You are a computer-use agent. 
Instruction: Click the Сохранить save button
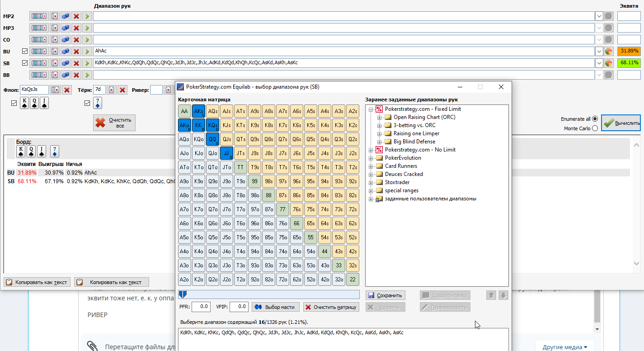click(x=385, y=295)
